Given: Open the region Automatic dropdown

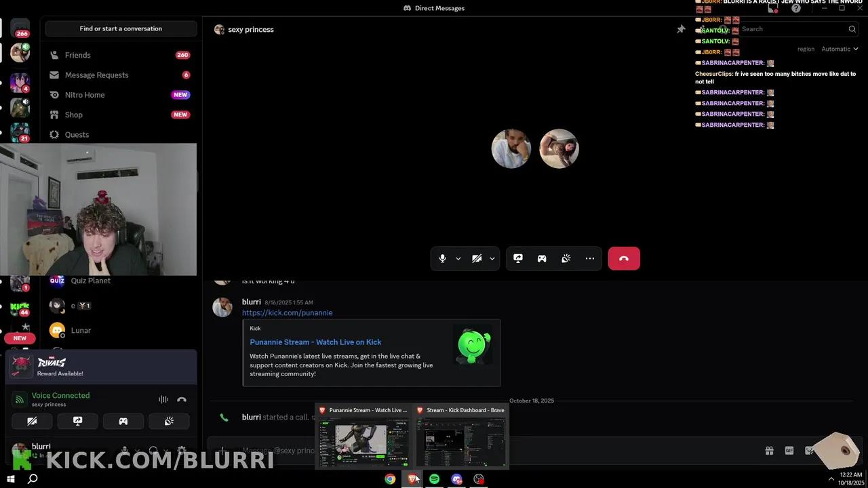Looking at the screenshot, I should [x=840, y=49].
